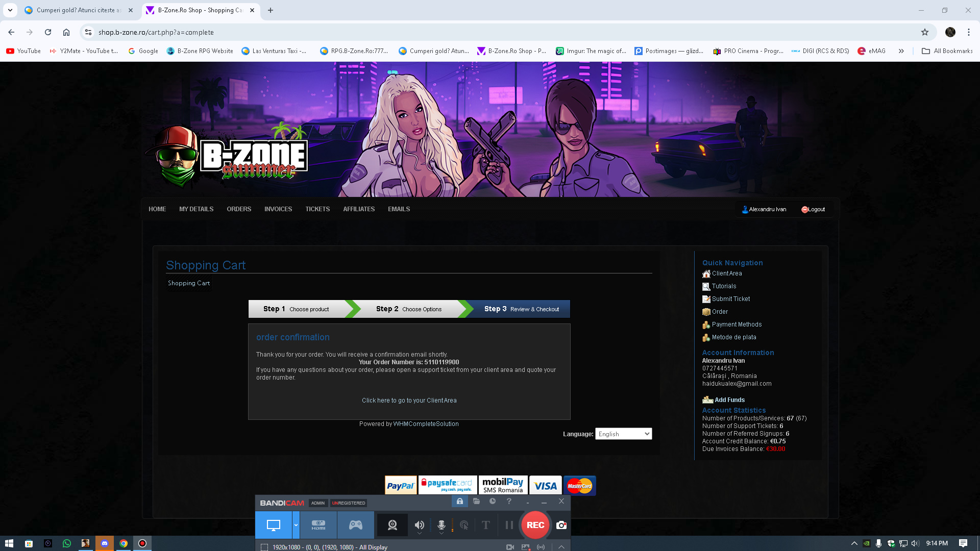Screen dimensions: 980x551
Task: Select Bandicam screen recording mode
Action: pyautogui.click(x=274, y=525)
